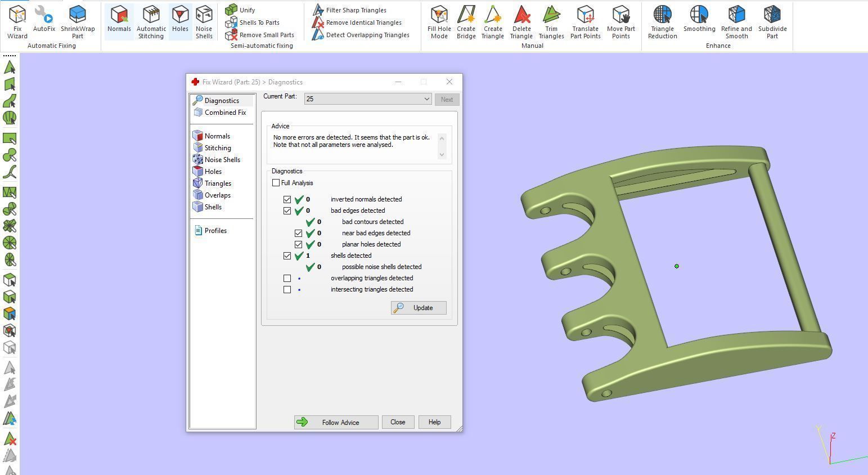Enable Full Analysis checkbox
The height and width of the screenshot is (475, 868).
point(276,183)
